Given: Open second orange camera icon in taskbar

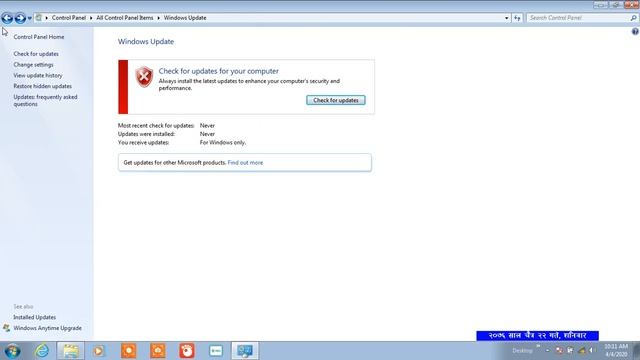Looking at the screenshot, I should point(158,351).
